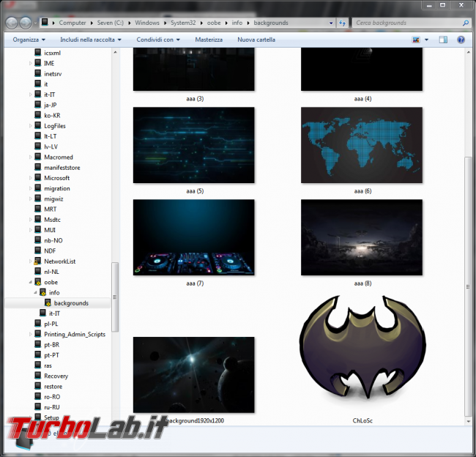Expand the Macromed tree node
This screenshot has height=457, width=476.
click(x=30, y=157)
